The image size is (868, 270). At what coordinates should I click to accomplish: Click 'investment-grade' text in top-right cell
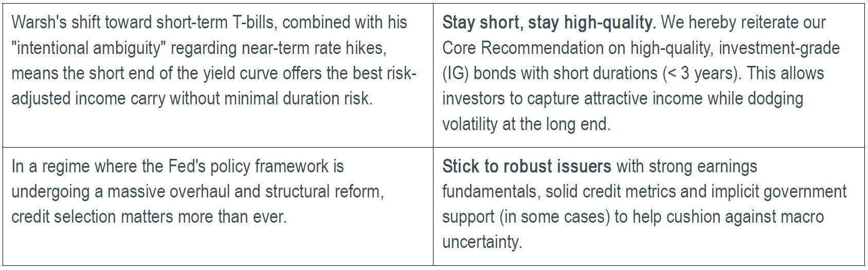pyautogui.click(x=779, y=48)
